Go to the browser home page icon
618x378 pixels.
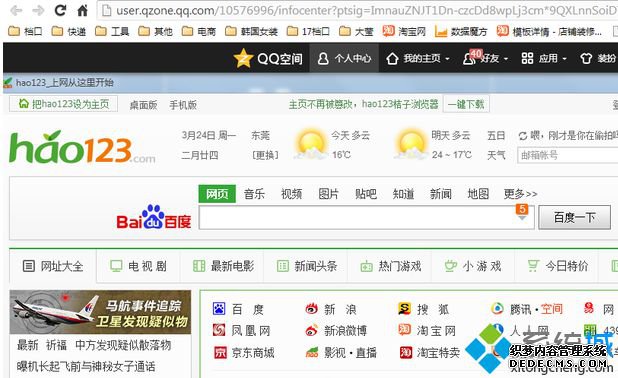(82, 10)
